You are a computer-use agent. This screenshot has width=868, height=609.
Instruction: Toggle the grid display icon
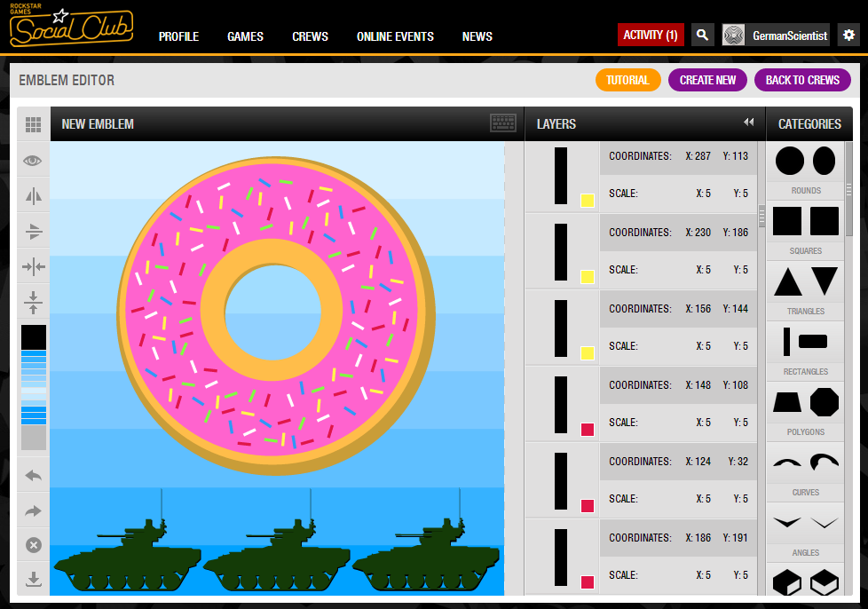click(33, 124)
